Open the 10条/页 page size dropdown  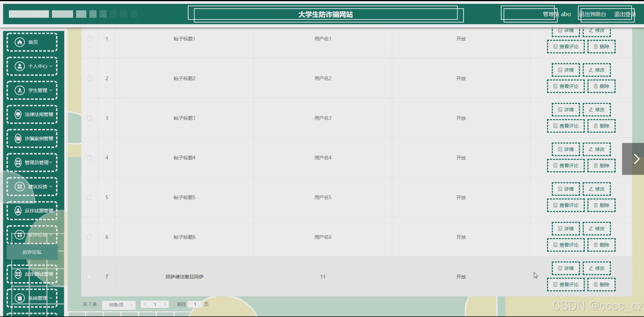[119, 305]
